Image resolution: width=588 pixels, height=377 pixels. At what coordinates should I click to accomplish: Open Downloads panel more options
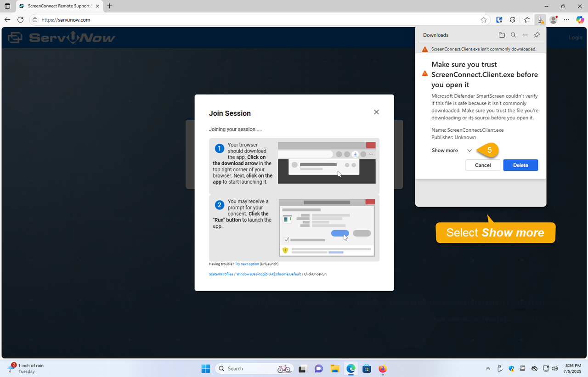(525, 35)
